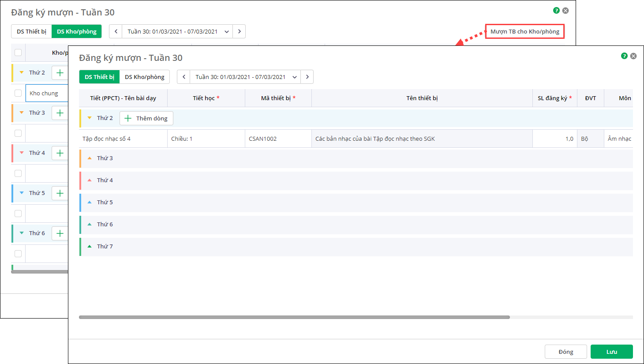
Task: Collapse Thứ 4 group in back window
Action: (x=22, y=153)
